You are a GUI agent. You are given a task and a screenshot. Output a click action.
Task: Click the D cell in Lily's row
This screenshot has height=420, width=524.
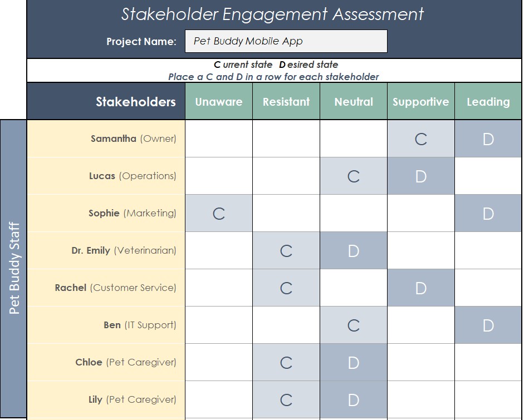point(354,399)
